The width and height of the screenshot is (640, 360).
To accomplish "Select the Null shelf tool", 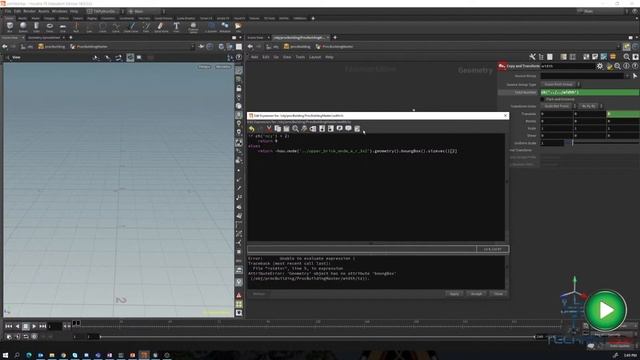I will 76,27.
